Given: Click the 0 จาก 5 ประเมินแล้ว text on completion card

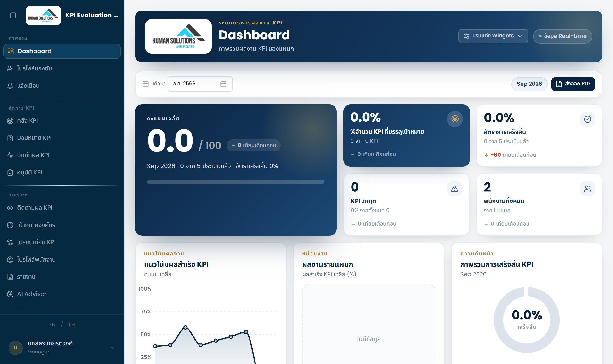Looking at the screenshot, I should point(506,141).
